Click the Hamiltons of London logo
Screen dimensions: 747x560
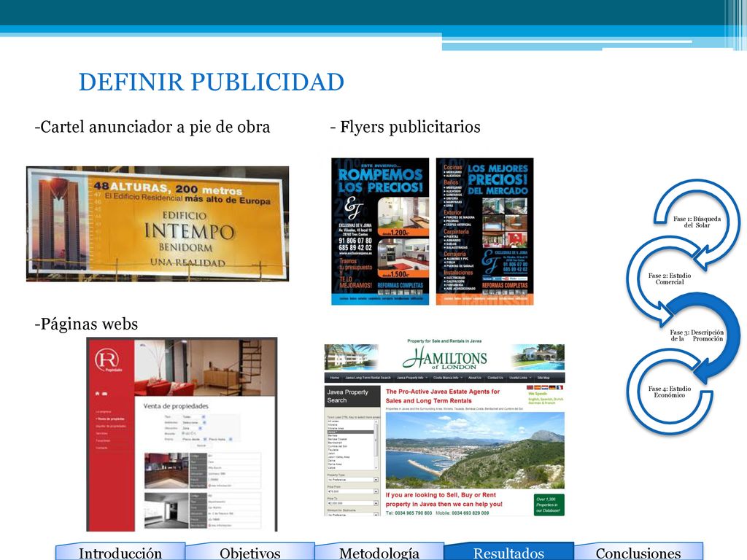coord(445,358)
